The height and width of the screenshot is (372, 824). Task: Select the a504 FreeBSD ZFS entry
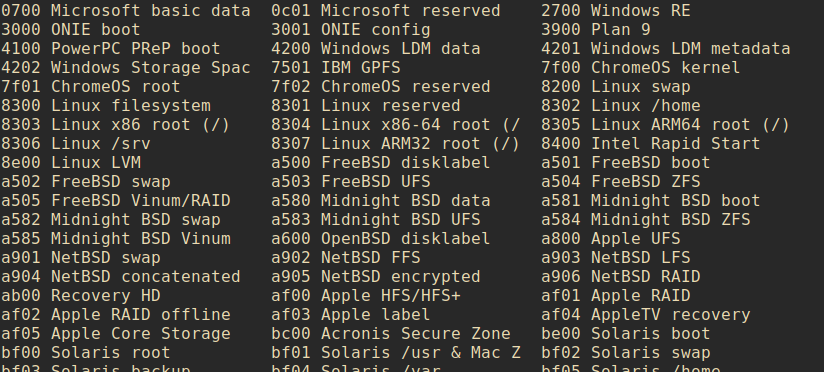(621, 181)
